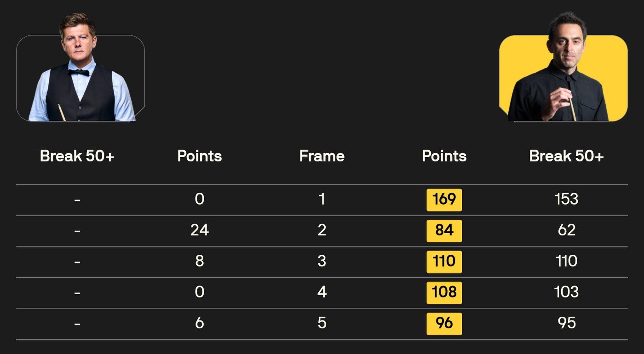644x354 pixels.
Task: Click the 95 break value
Action: (566, 323)
